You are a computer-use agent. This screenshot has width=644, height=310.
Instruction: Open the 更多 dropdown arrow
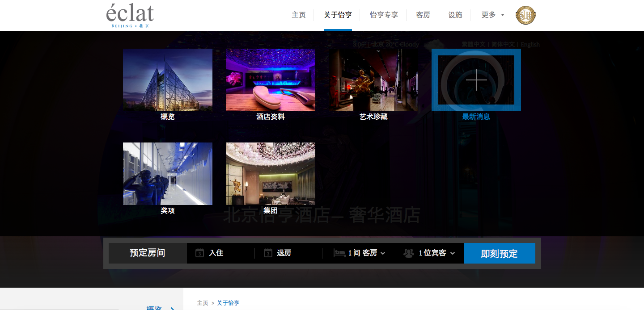(503, 15)
